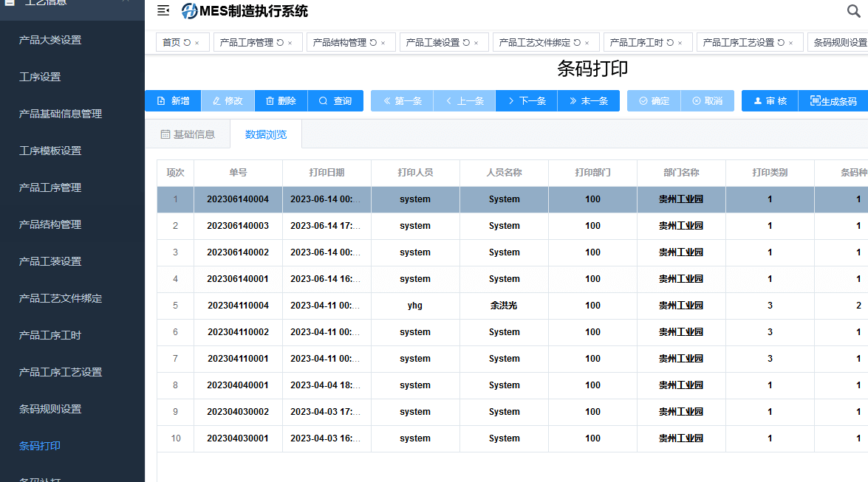
Task: Refresh the 产品工序管理 tab via reload icon
Action: [280, 43]
